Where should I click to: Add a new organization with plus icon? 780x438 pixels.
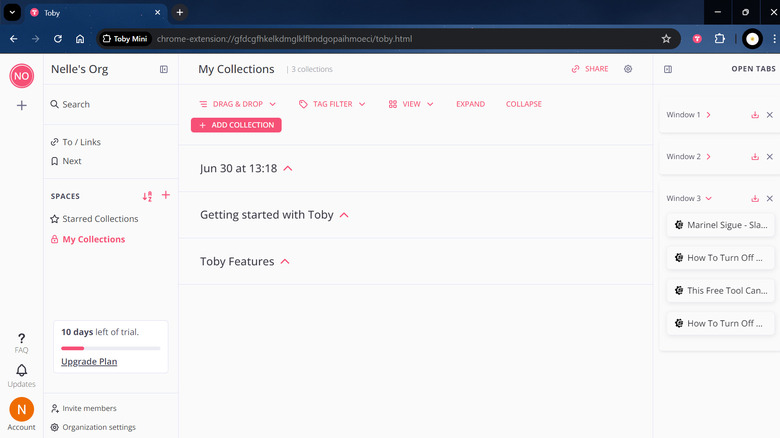point(21,106)
